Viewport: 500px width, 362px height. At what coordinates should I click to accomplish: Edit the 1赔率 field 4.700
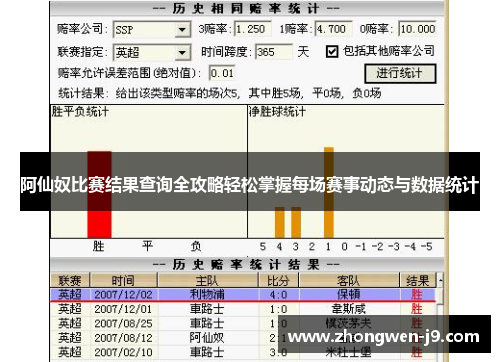333,29
